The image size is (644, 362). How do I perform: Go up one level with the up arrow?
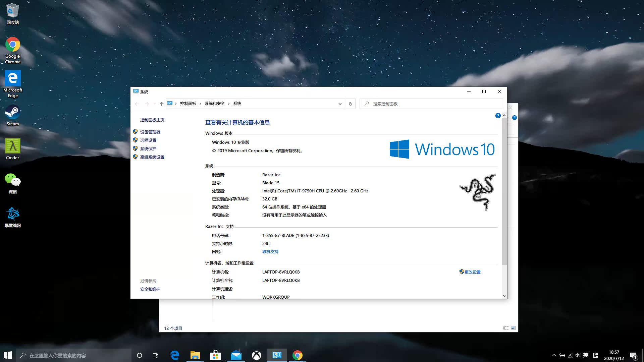[x=162, y=104]
